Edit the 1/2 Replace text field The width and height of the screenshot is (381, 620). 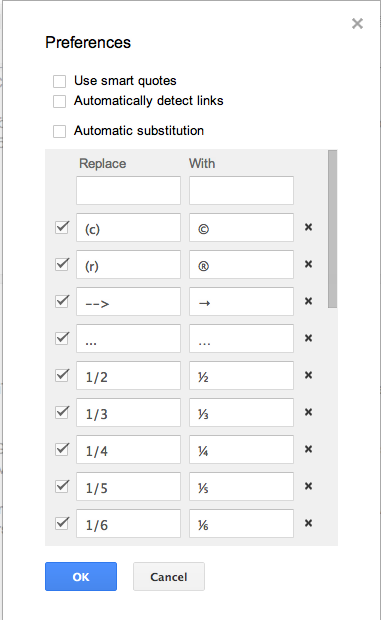[128, 375]
